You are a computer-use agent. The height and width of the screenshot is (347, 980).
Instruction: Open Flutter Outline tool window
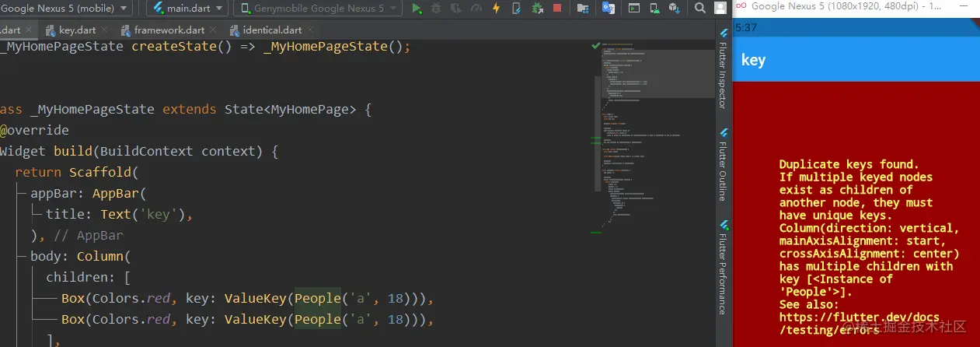[724, 166]
